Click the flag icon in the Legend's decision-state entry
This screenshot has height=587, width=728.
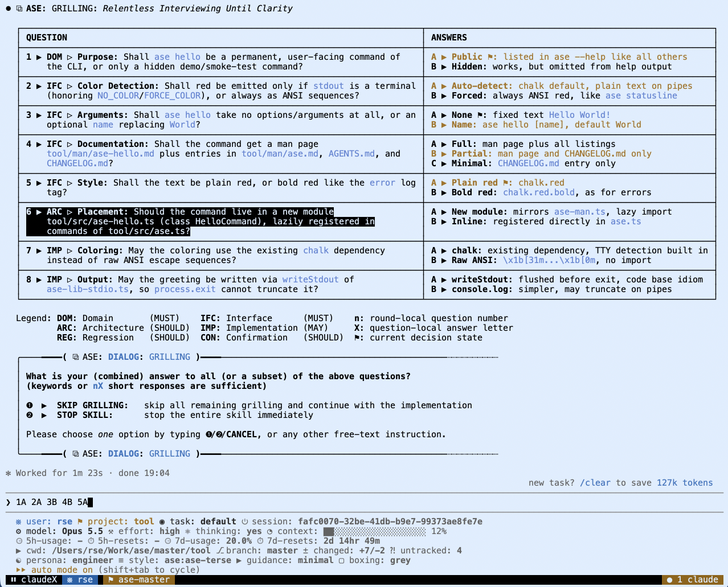(x=357, y=338)
